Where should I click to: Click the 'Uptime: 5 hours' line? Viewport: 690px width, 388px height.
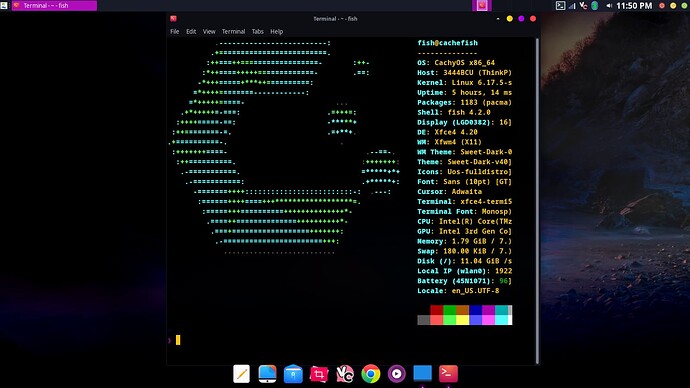pos(465,93)
